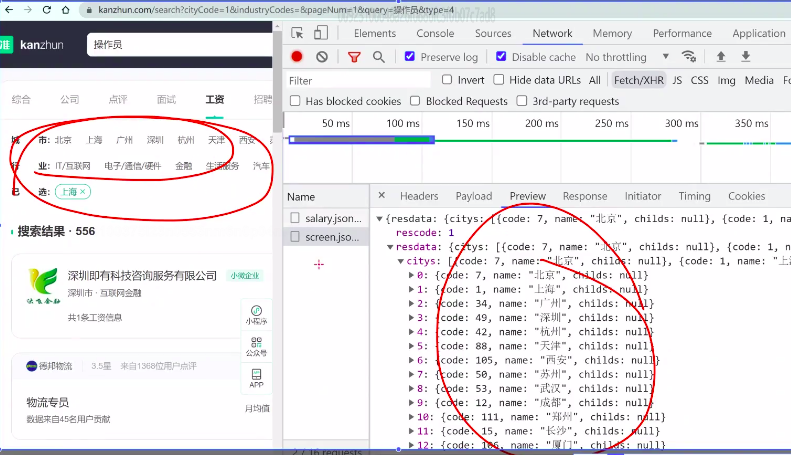Expand item 3 深圳 entry

[x=412, y=318]
